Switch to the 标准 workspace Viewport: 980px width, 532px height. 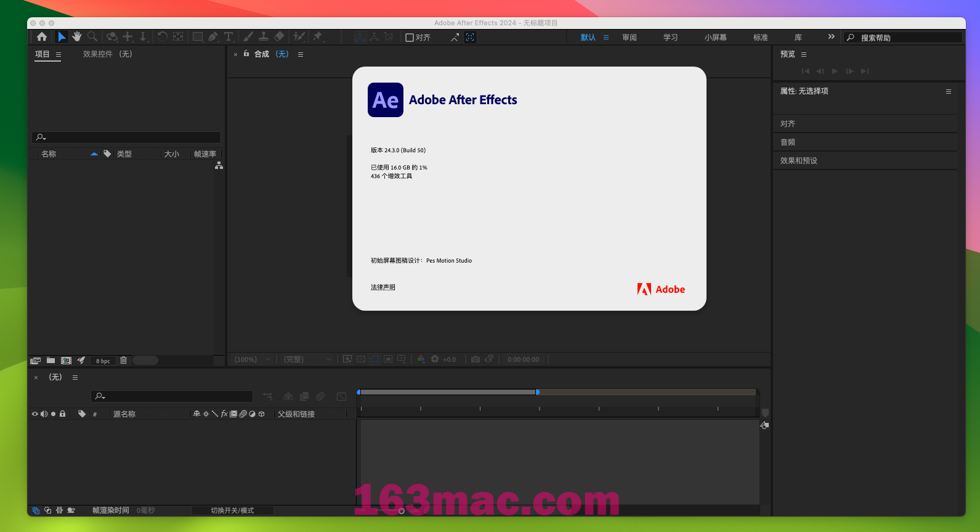click(761, 38)
